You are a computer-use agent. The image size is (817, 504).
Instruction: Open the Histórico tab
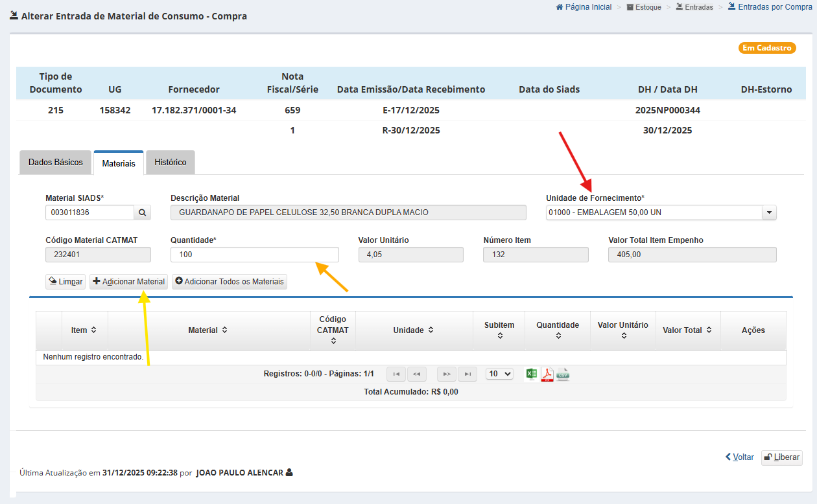pyautogui.click(x=170, y=163)
